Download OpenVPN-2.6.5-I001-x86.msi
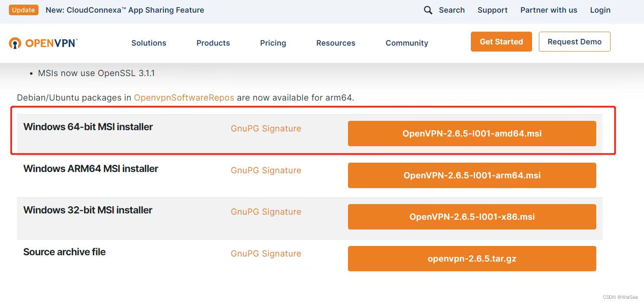644x303 pixels. (x=472, y=217)
